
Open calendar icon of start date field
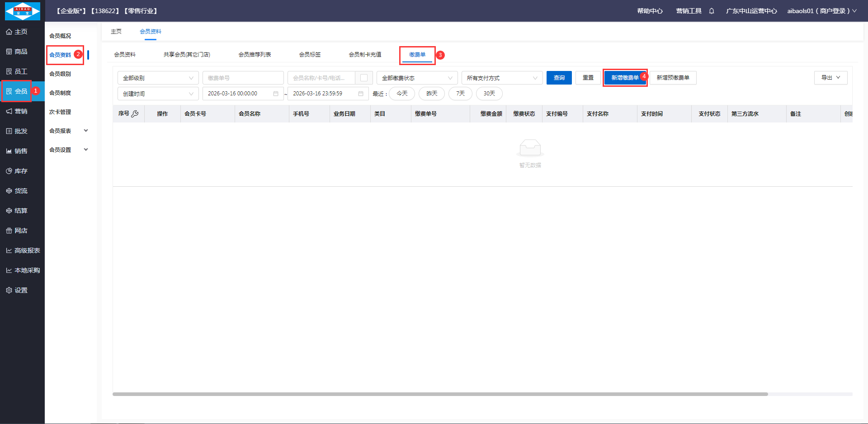(276, 94)
